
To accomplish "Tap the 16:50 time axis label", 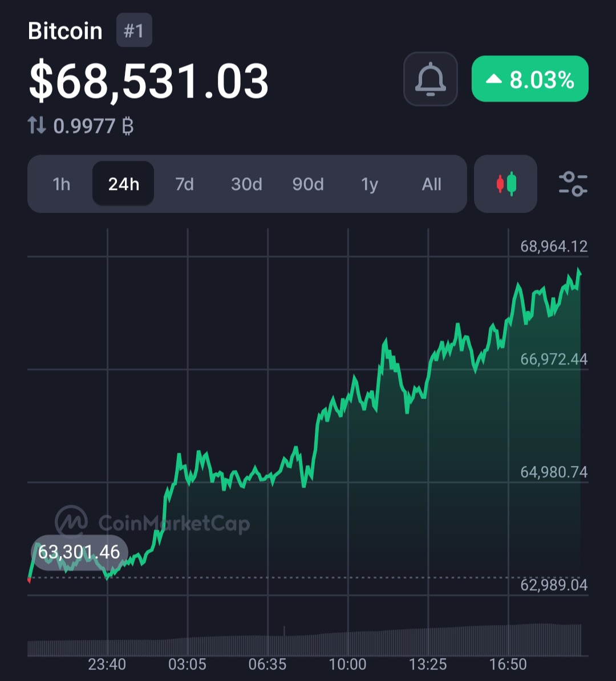I will (508, 664).
